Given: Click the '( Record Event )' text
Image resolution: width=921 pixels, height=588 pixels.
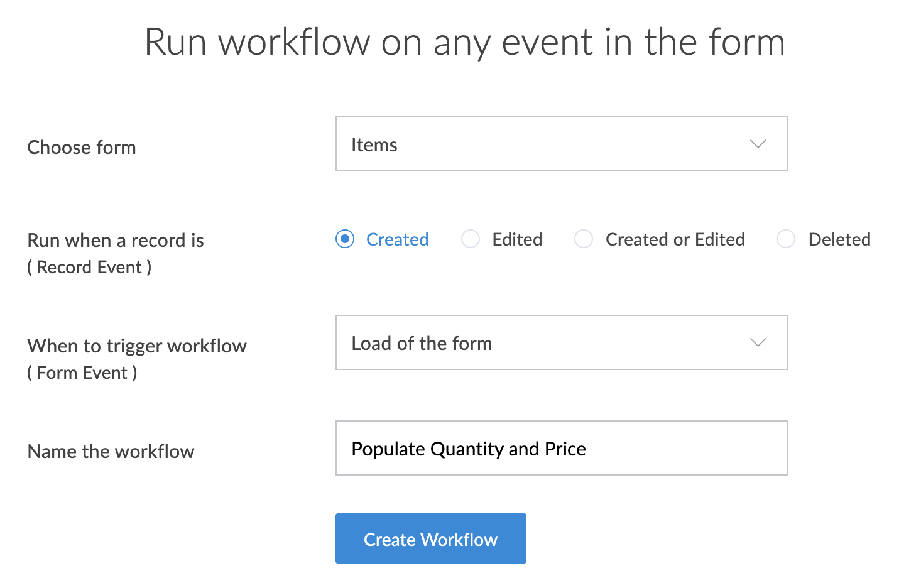Looking at the screenshot, I should (89, 268).
